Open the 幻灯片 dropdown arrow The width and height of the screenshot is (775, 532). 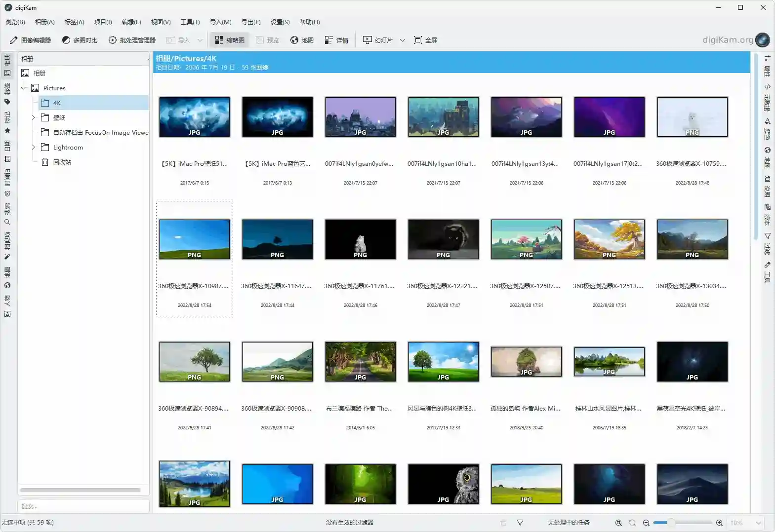coord(403,40)
